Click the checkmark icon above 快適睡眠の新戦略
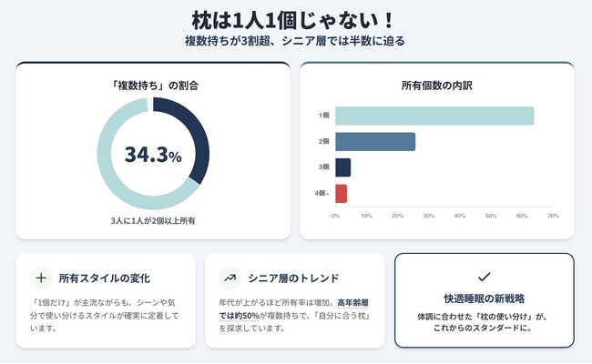Viewport: 592px width, 364px height. coord(484,276)
